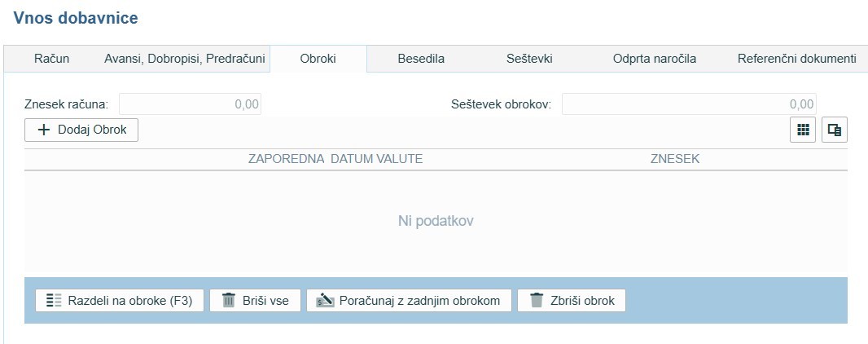This screenshot has width=868, height=344.
Task: Click the empty Ni podatkov table area
Action: click(436, 221)
